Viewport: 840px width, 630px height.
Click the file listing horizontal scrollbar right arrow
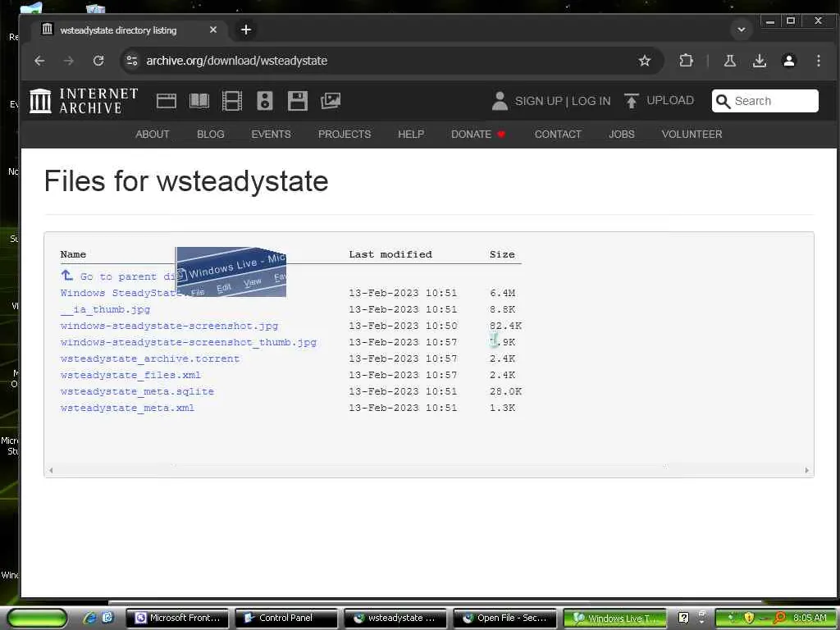[x=807, y=470]
